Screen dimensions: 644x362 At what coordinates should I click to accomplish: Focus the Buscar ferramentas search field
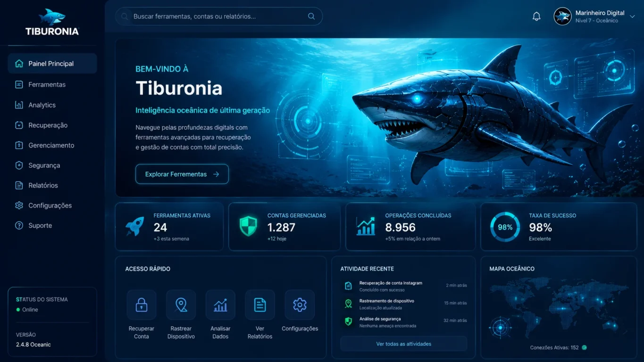pos(219,16)
